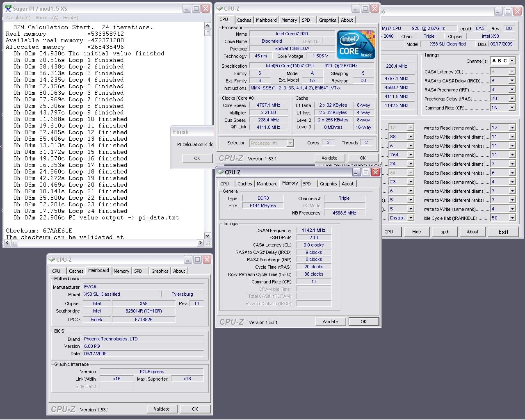525x420 pixels.
Task: Open the Command Rate (CR) 1N dropdown
Action: point(512,107)
